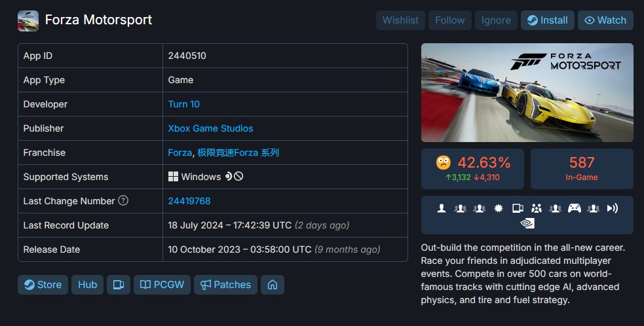Click the Single-player person category icon
644x326 pixels.
click(442, 209)
